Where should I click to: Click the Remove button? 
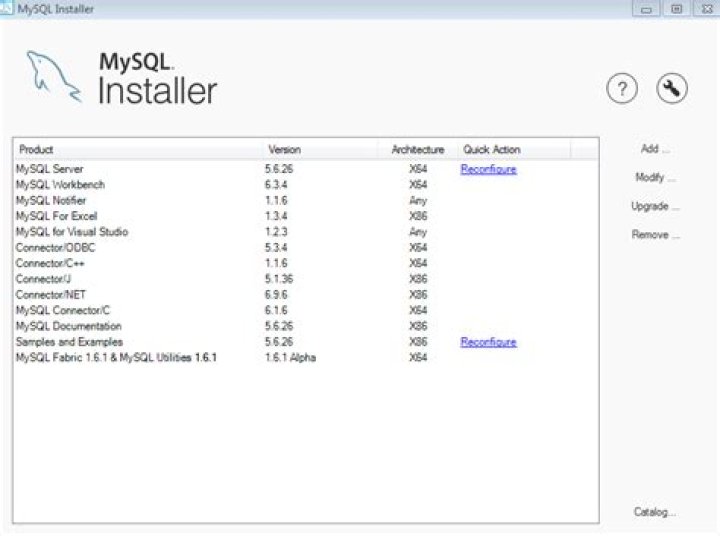[655, 235]
